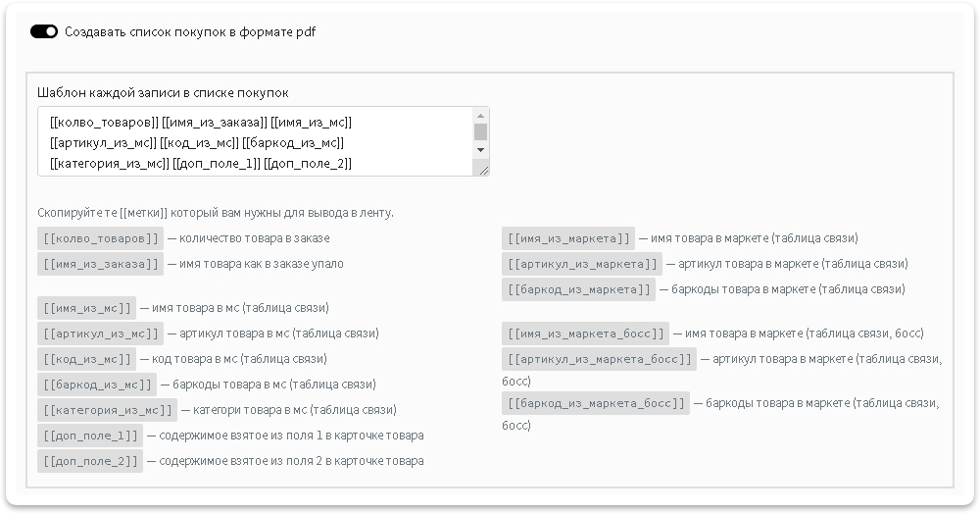Click the [[код_из_мс]] tag
This screenshot has width=980, height=514.
point(87,360)
